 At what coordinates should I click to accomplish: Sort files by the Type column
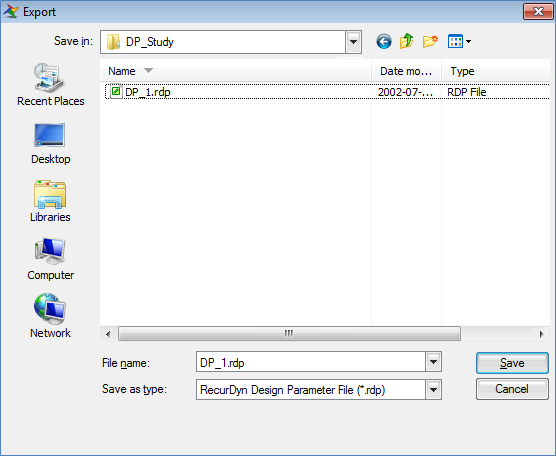496,71
